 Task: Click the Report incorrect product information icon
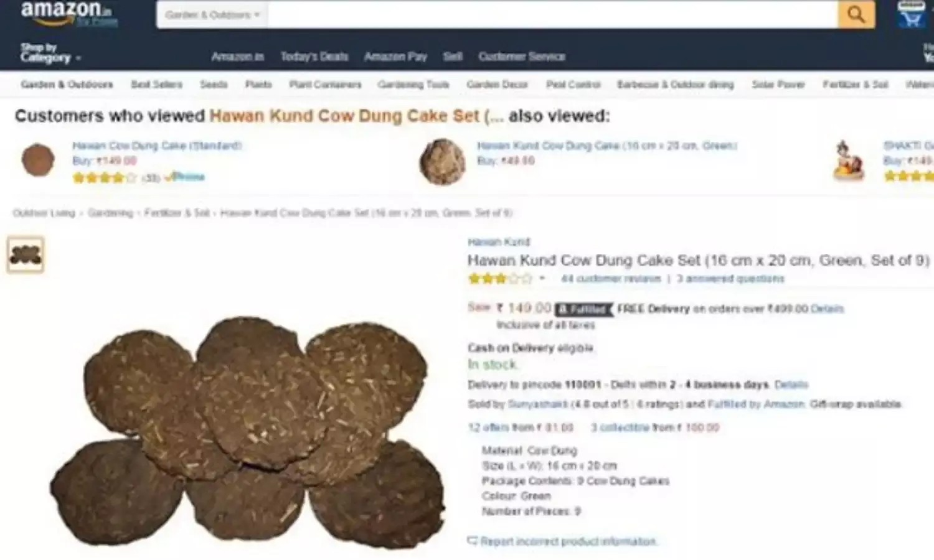[x=473, y=541]
